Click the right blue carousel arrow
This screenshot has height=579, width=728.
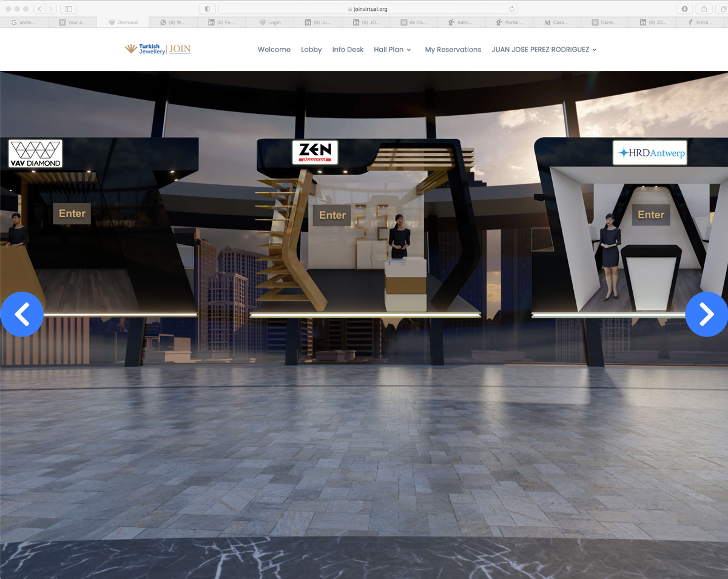706,314
